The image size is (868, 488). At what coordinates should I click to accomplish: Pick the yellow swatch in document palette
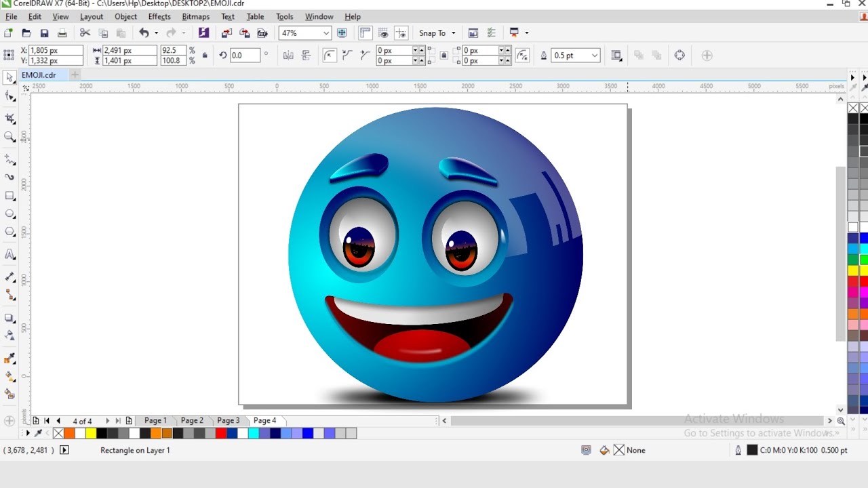[x=91, y=433]
